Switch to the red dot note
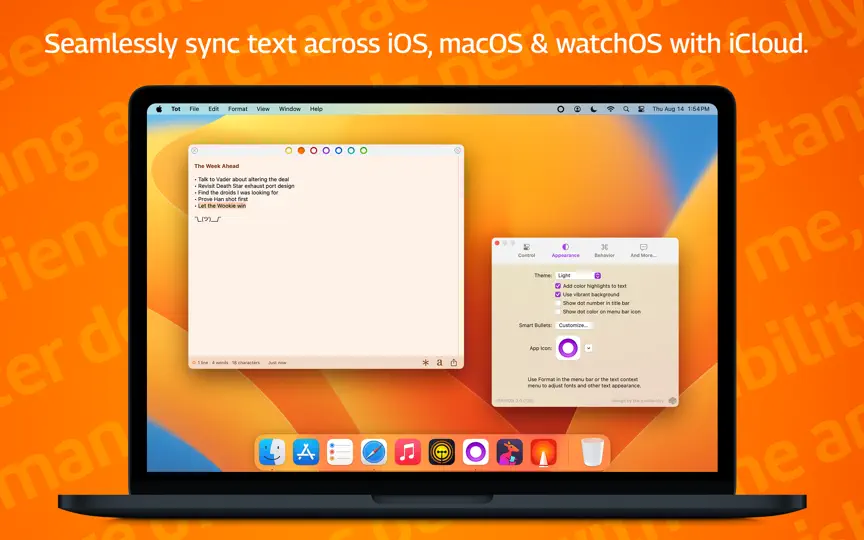 point(314,150)
